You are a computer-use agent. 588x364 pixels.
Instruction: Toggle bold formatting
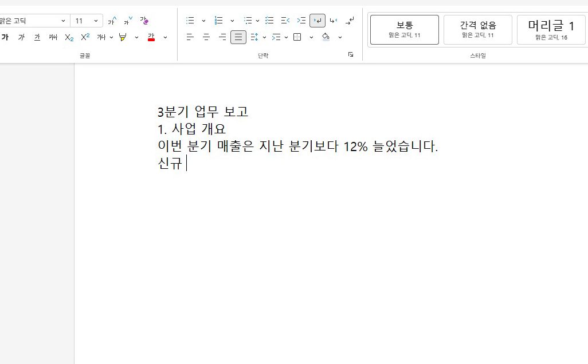coord(5,37)
